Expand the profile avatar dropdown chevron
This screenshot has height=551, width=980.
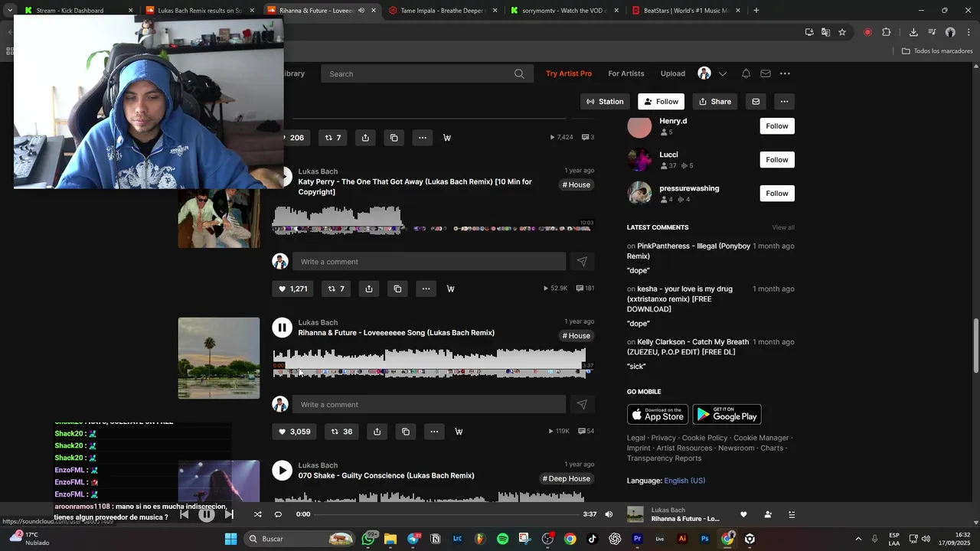point(722,73)
